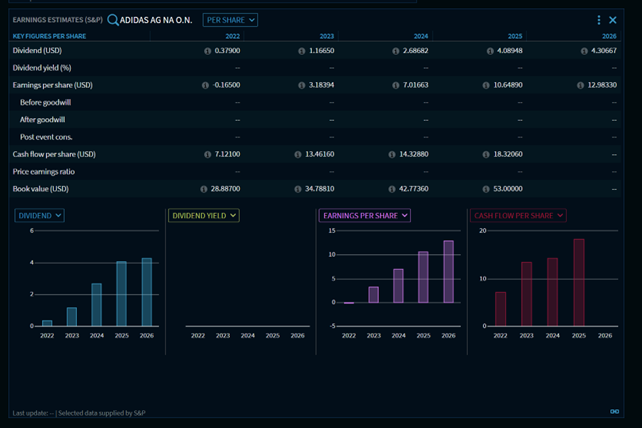
Task: Click the link icon at bottom right
Action: [615, 411]
